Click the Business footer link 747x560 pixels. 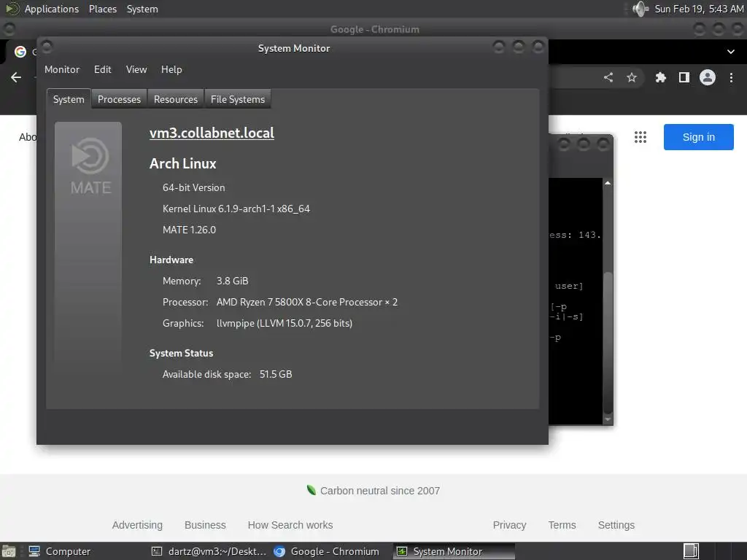[205, 525]
